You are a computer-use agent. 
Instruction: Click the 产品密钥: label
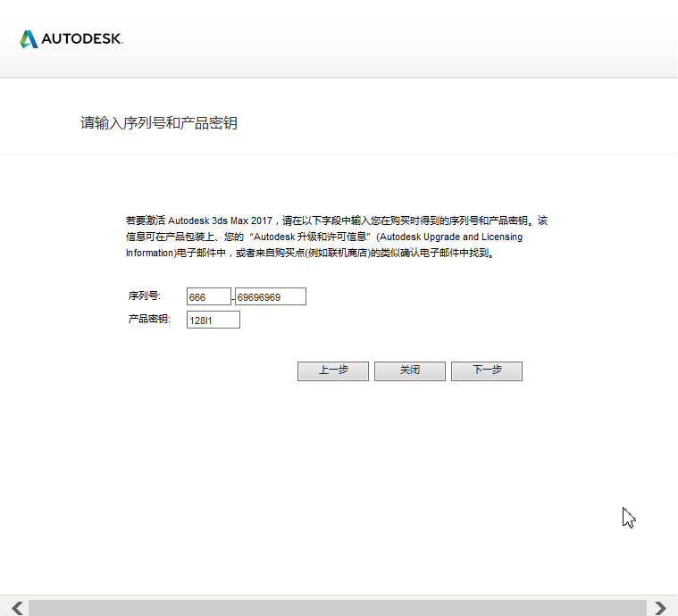[149, 319]
